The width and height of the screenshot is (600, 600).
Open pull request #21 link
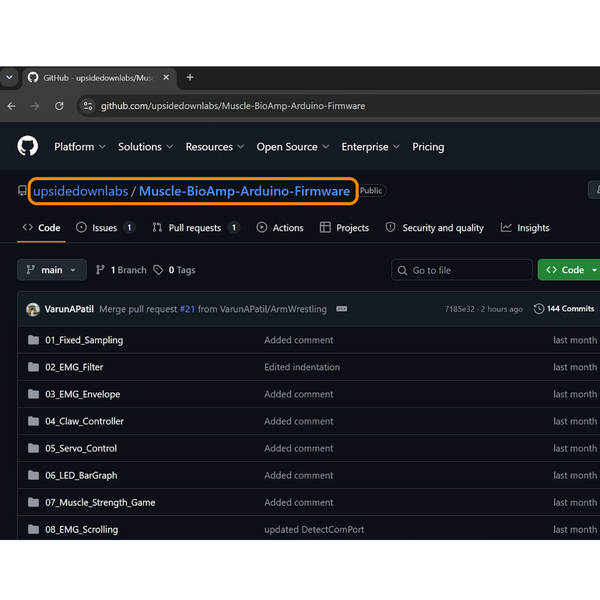coord(187,309)
